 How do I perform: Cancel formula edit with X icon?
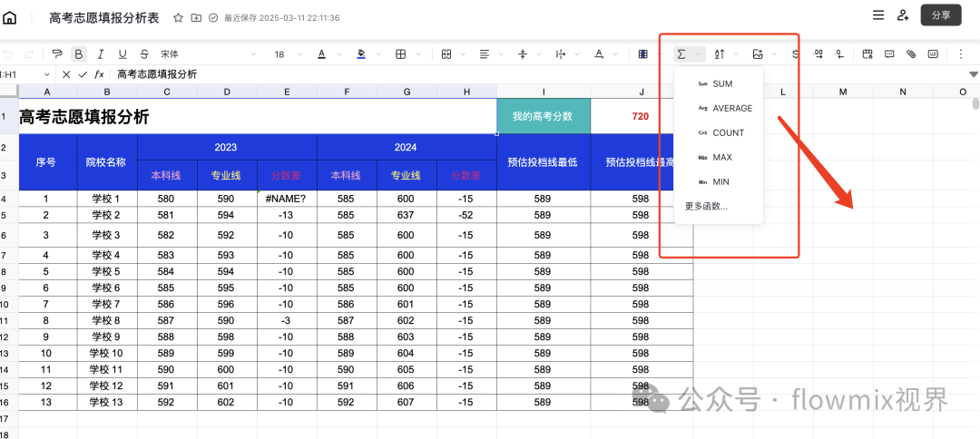[66, 74]
